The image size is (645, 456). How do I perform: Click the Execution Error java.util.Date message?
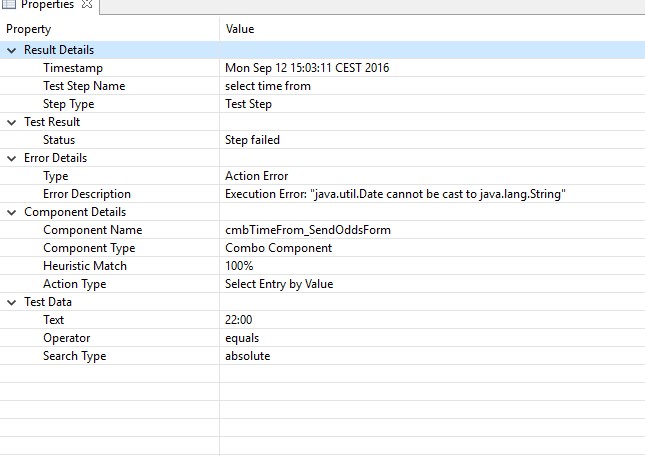[x=395, y=194]
